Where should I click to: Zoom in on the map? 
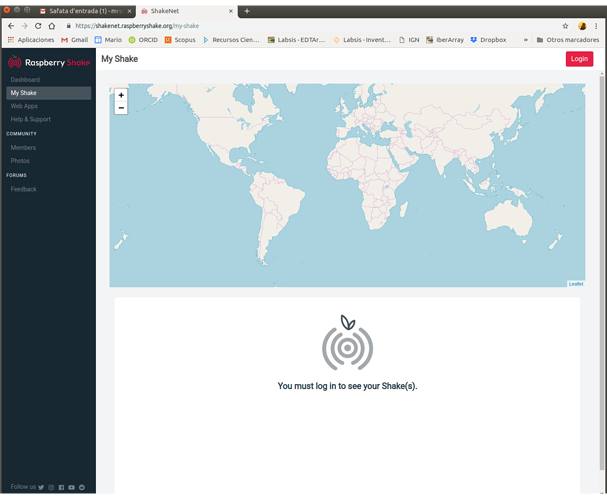pos(121,95)
